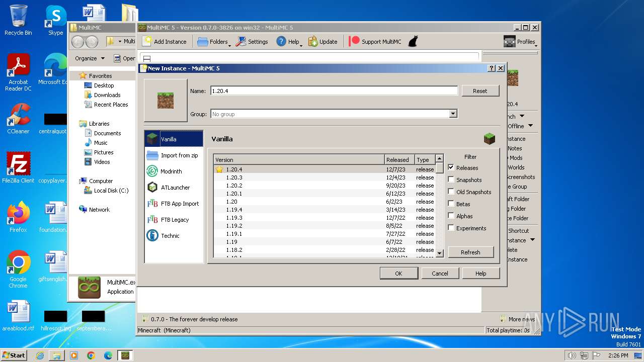Viewport: 644px width, 362px height.
Task: Enable the Betas filter
Action: coord(451,204)
